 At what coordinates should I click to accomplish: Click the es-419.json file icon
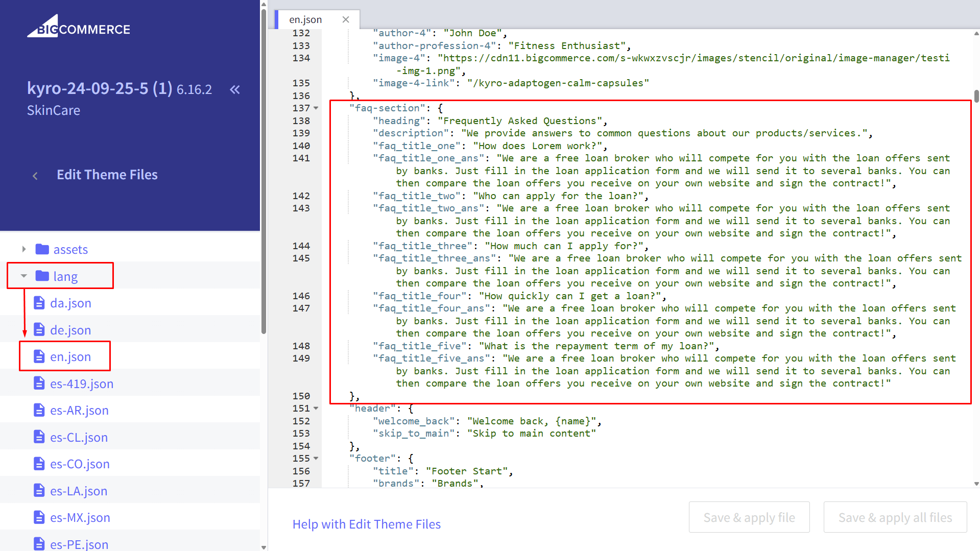coord(39,384)
